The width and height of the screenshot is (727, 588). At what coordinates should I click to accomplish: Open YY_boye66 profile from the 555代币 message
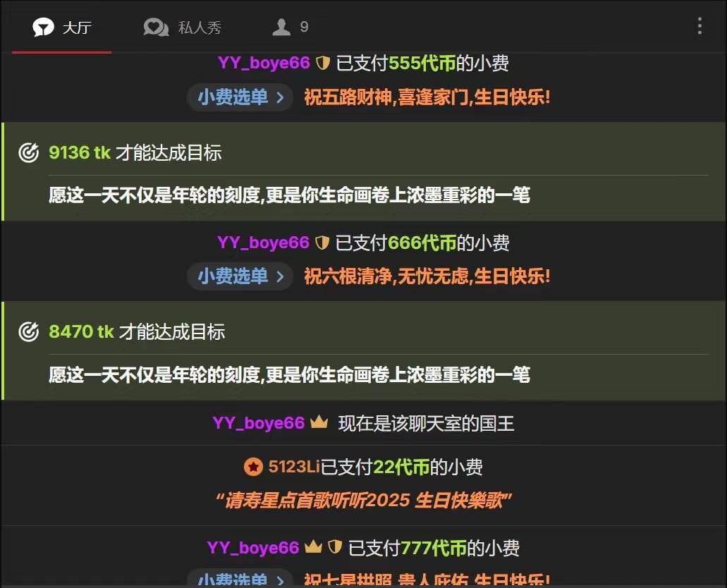pos(264,63)
